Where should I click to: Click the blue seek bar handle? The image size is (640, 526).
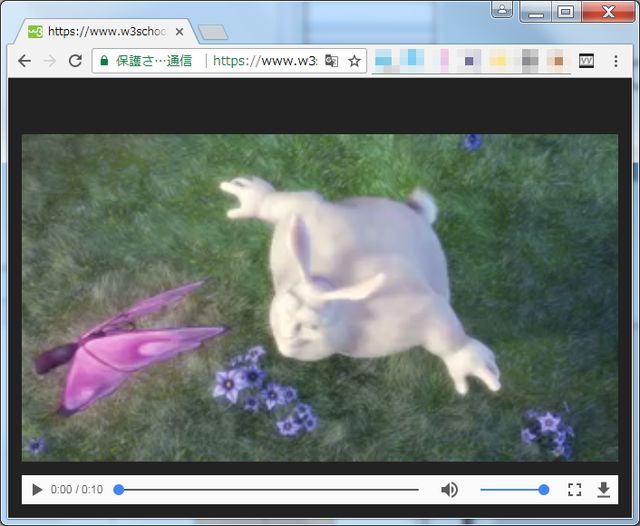click(119, 489)
